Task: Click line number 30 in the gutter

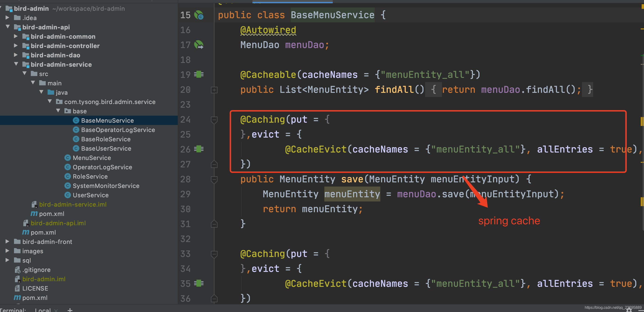Action: [185, 209]
